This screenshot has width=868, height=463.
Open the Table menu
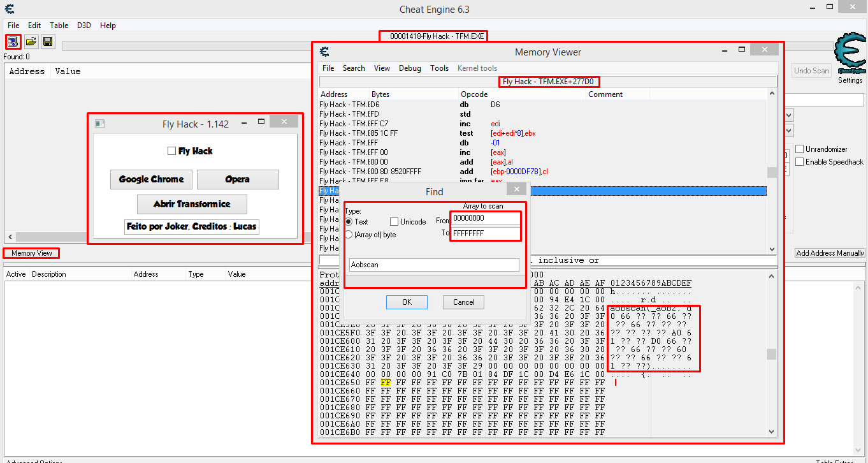(59, 26)
